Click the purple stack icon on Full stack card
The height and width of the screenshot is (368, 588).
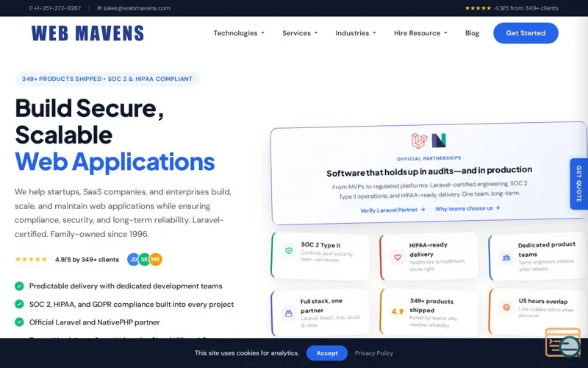pyautogui.click(x=289, y=314)
